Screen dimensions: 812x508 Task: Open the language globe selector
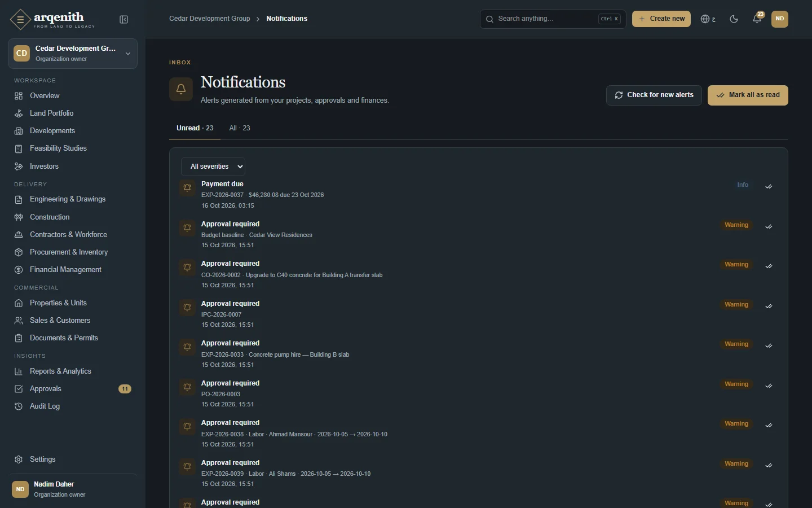[x=708, y=19]
